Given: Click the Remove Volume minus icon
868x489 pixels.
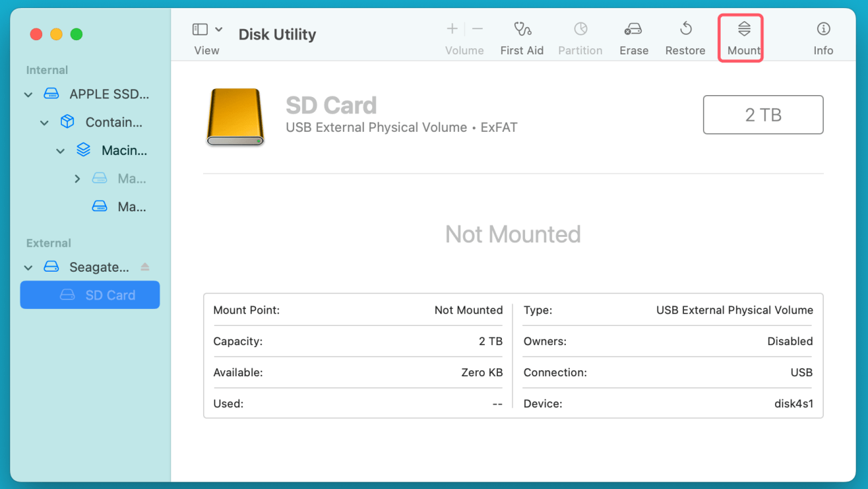Looking at the screenshot, I should click(x=477, y=29).
